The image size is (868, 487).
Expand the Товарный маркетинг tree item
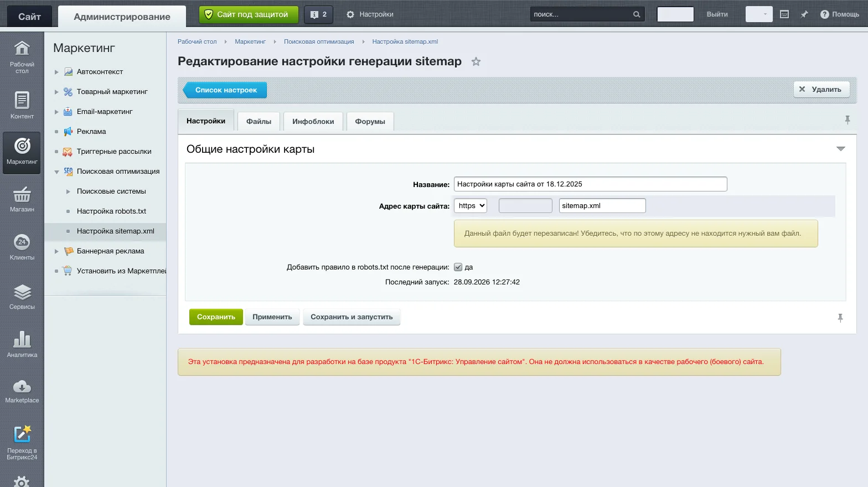pyautogui.click(x=56, y=92)
